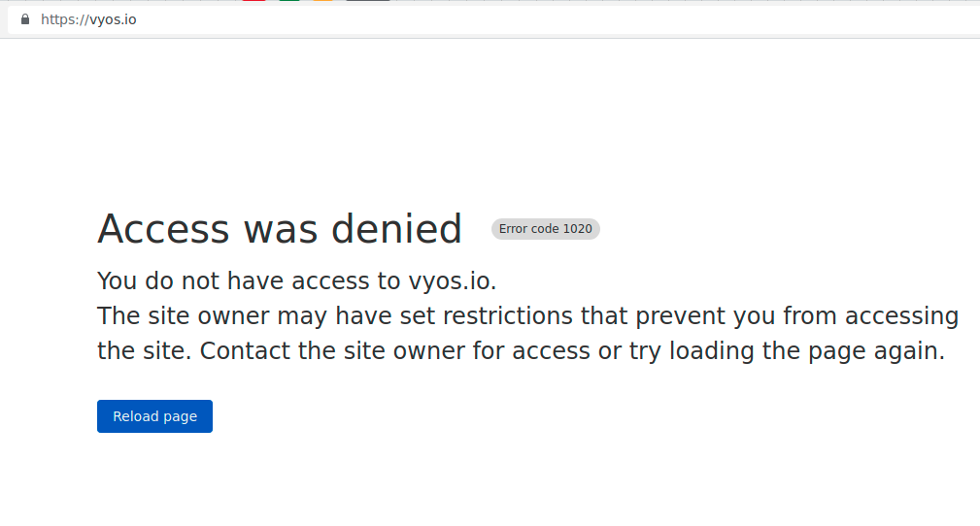Click the word "Access" in the heading

pos(163,229)
